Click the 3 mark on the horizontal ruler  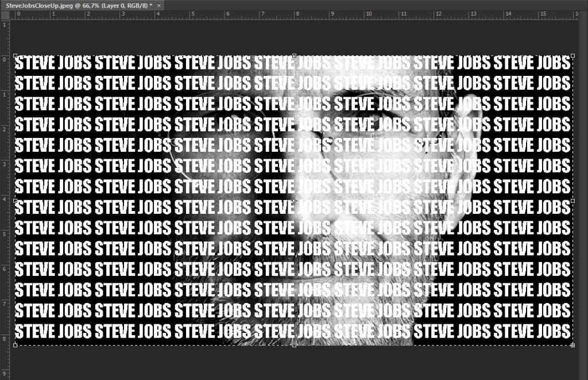point(121,14)
